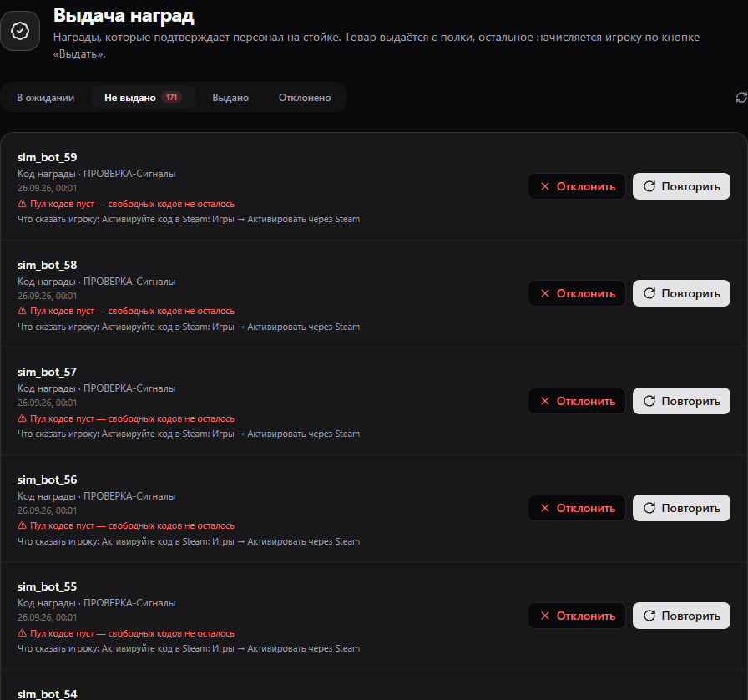Click the warning triangle icon for sim_bot_55
Screen dimensions: 748x700
tap(22, 634)
